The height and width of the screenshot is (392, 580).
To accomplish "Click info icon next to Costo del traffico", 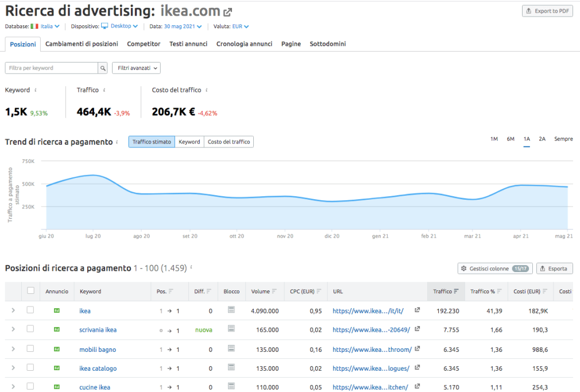I will point(206,90).
